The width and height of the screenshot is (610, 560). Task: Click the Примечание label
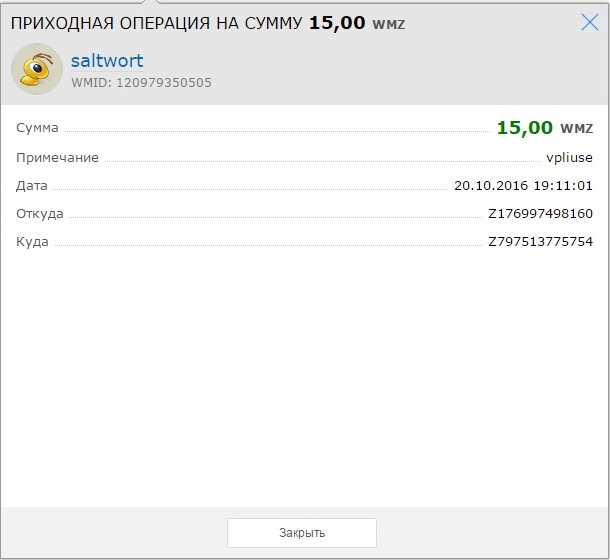(x=57, y=158)
